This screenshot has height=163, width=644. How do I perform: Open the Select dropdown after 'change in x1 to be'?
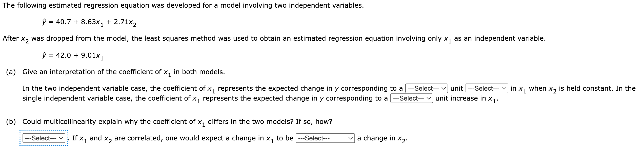325,138
